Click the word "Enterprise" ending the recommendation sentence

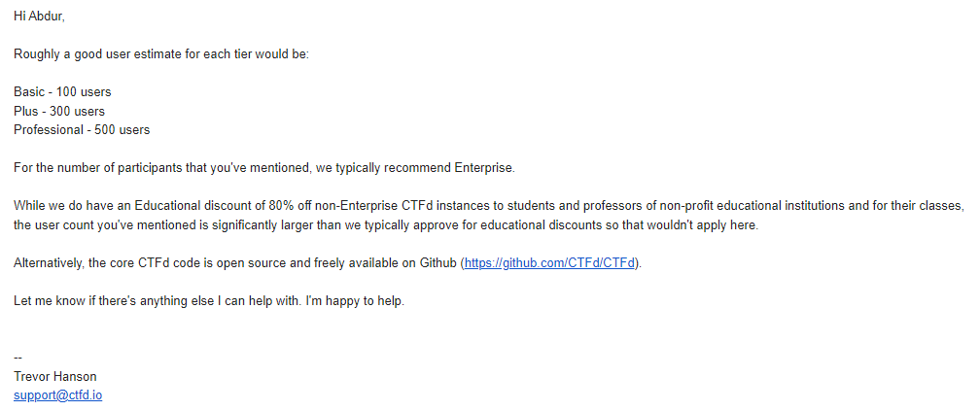482,168
